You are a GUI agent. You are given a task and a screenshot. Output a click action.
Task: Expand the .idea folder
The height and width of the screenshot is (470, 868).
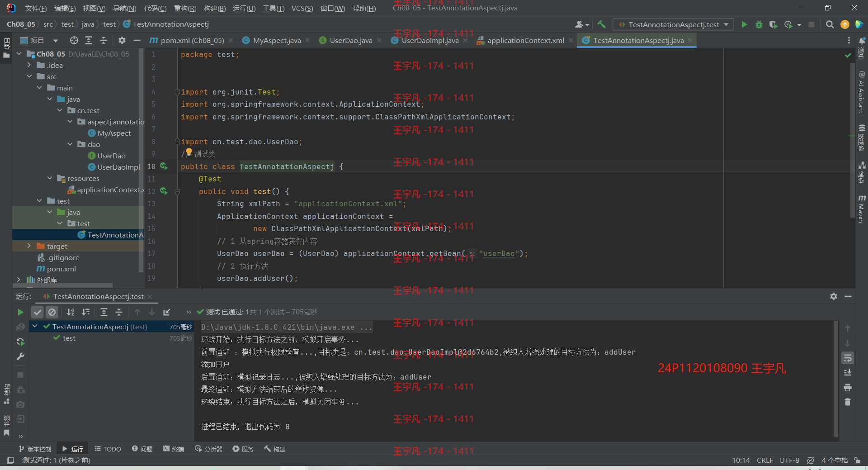click(x=29, y=65)
